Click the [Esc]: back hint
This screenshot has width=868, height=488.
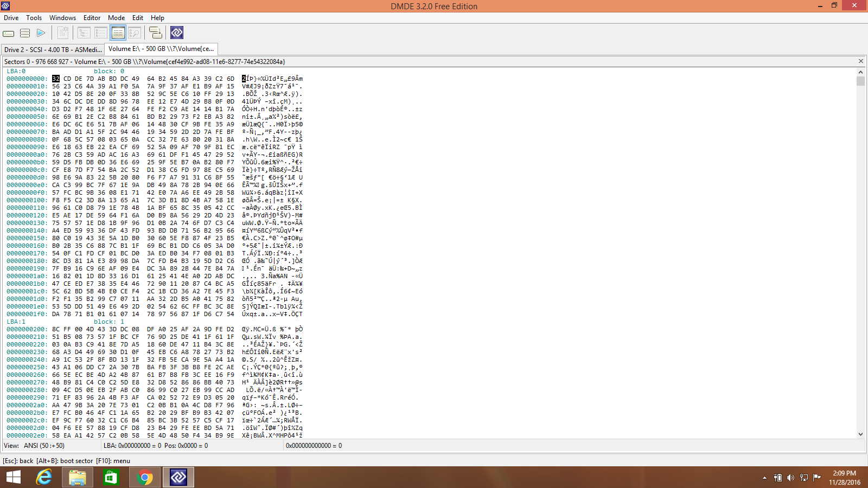18,461
